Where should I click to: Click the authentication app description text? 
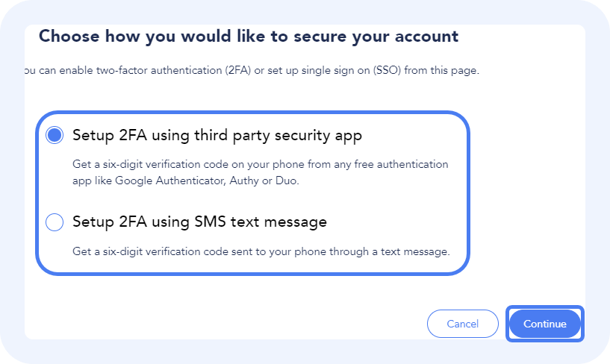pyautogui.click(x=260, y=173)
